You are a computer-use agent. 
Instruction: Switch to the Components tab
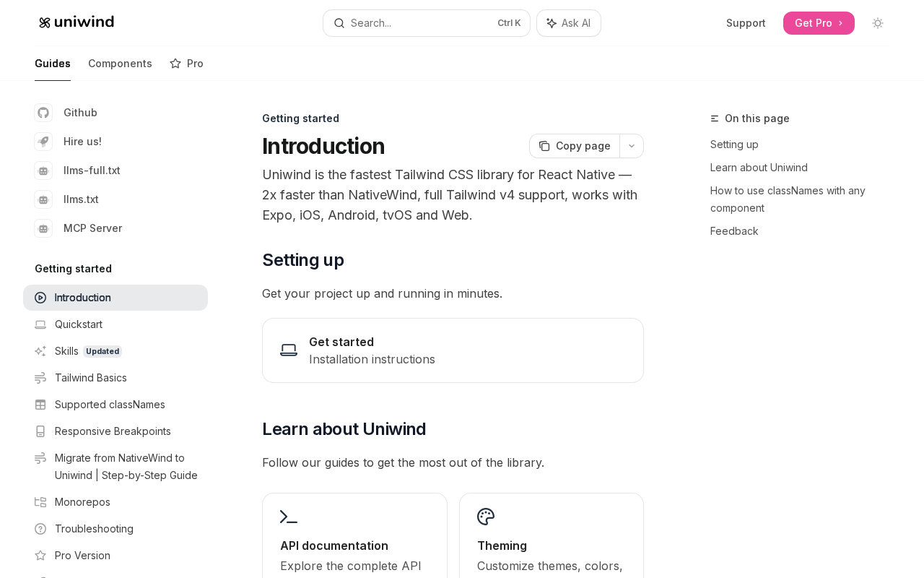[x=120, y=64]
